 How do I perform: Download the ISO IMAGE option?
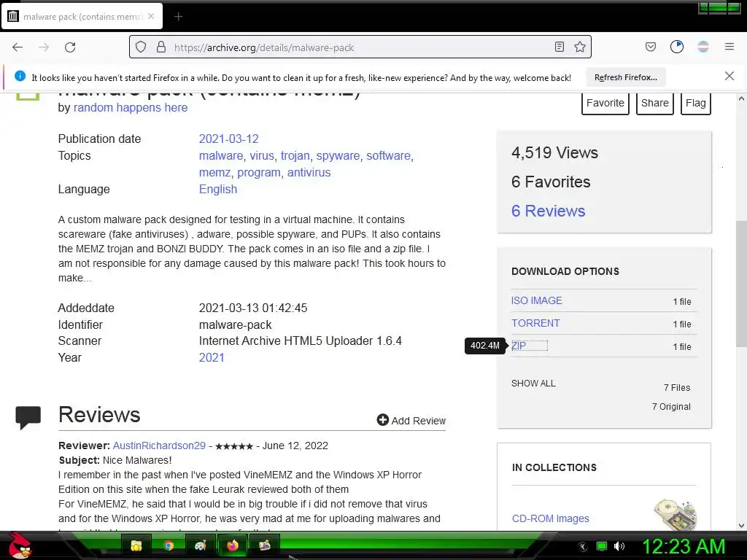[536, 300]
